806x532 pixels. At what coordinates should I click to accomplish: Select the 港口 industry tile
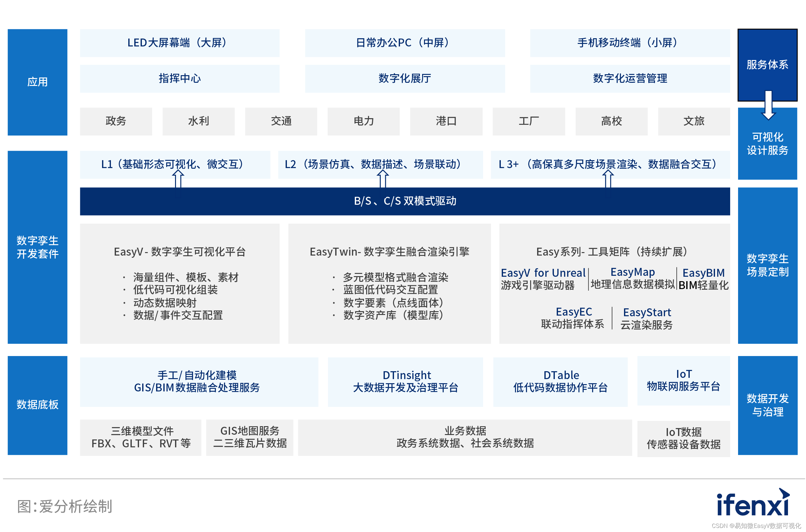tap(446, 121)
